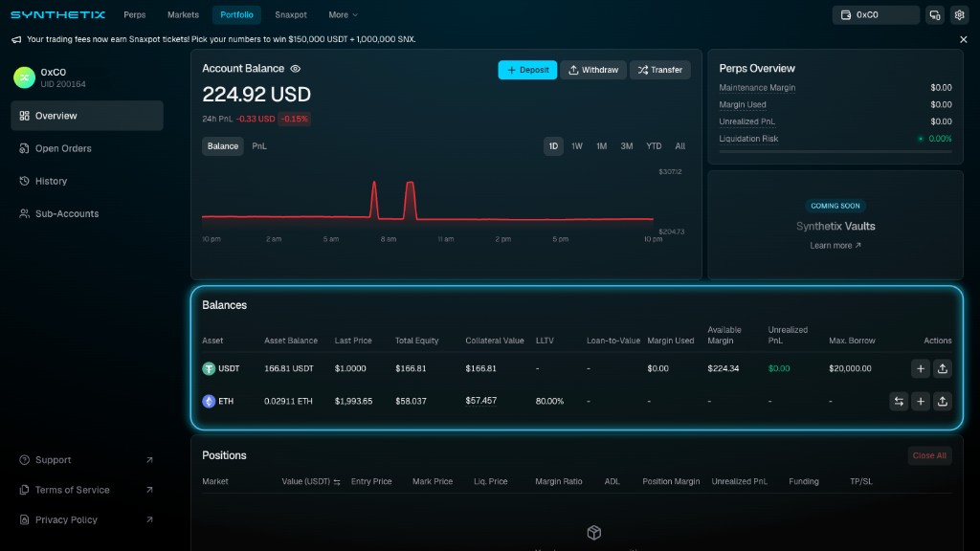Click the empty positions box icon
Viewport: 980px width, 551px height.
pos(593,532)
